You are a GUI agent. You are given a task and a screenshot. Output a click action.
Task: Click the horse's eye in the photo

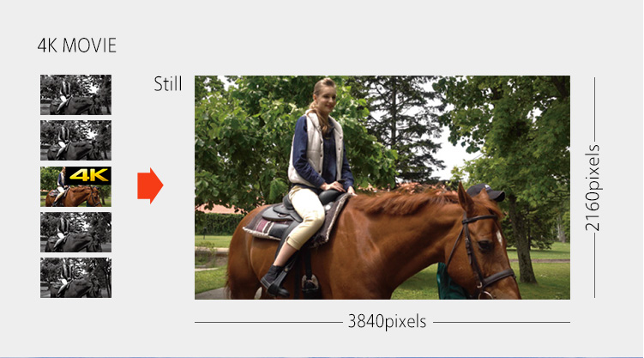pos(485,245)
